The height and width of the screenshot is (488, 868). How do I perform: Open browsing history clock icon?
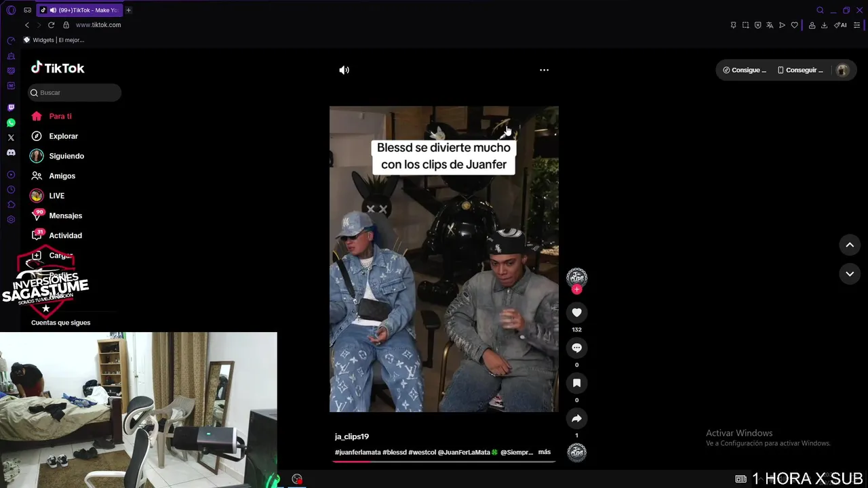pyautogui.click(x=11, y=190)
